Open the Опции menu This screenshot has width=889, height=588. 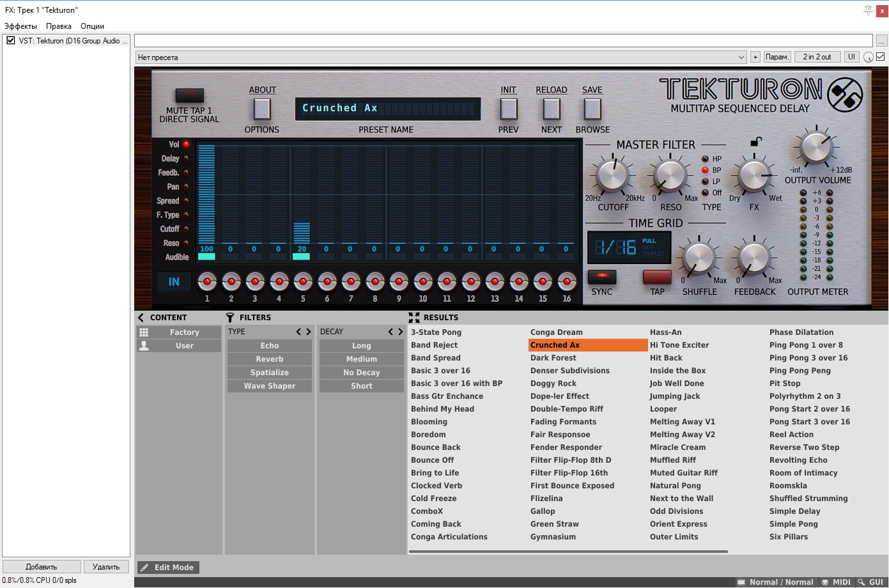pos(92,26)
